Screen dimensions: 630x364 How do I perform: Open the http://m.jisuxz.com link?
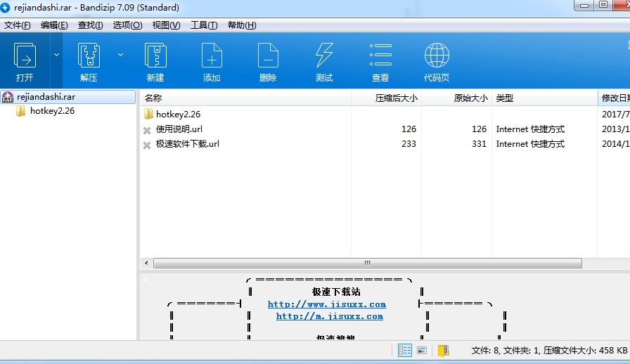click(x=330, y=316)
